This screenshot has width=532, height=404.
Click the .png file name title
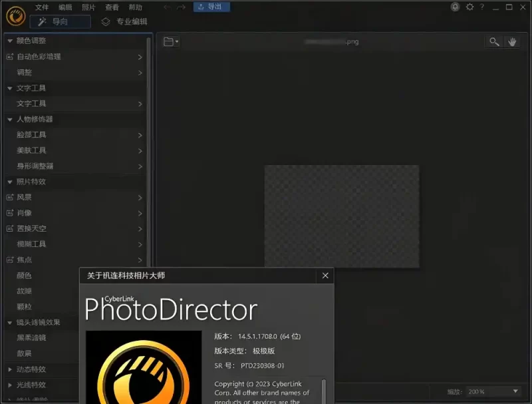click(331, 42)
